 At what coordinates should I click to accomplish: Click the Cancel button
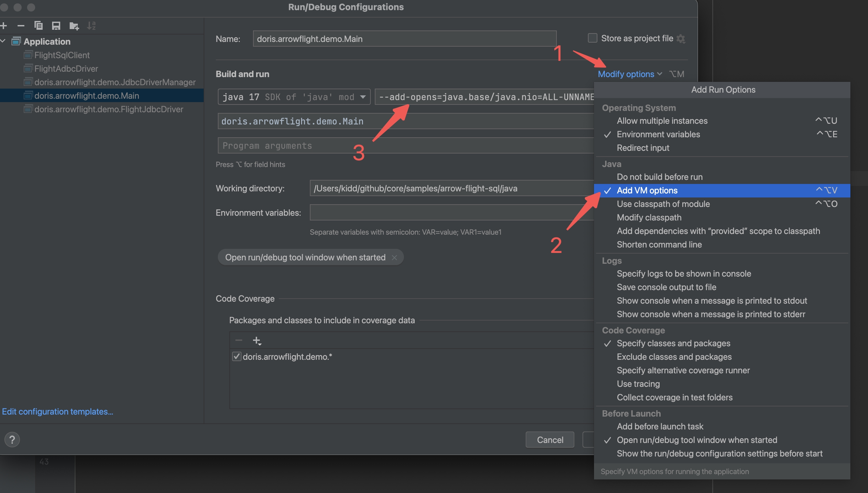point(550,440)
